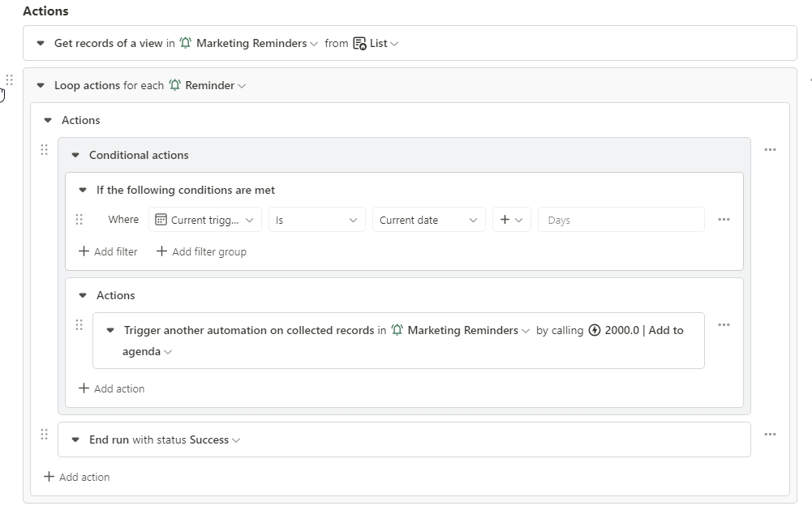Screen dimensions: 812x506
Task: Click Add filter group
Action: (201, 251)
